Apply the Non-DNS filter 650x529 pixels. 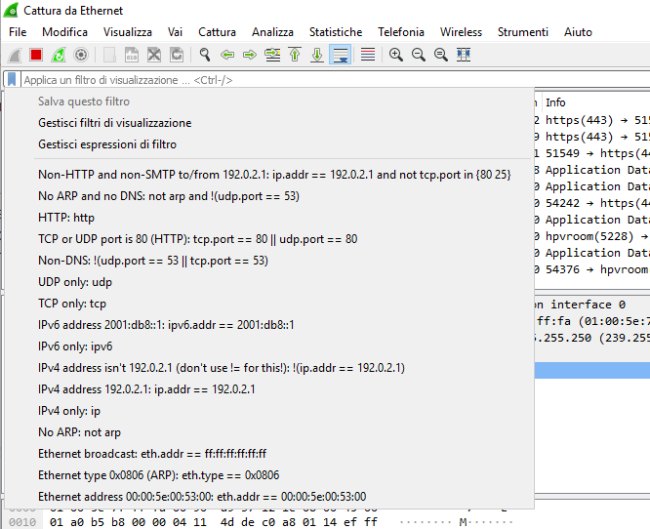click(x=269, y=261)
